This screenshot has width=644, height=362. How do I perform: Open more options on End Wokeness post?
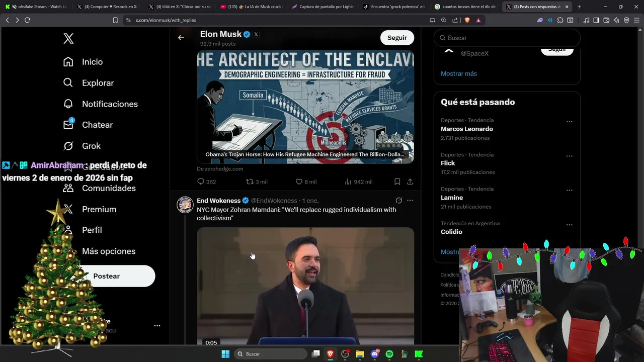coord(410,200)
